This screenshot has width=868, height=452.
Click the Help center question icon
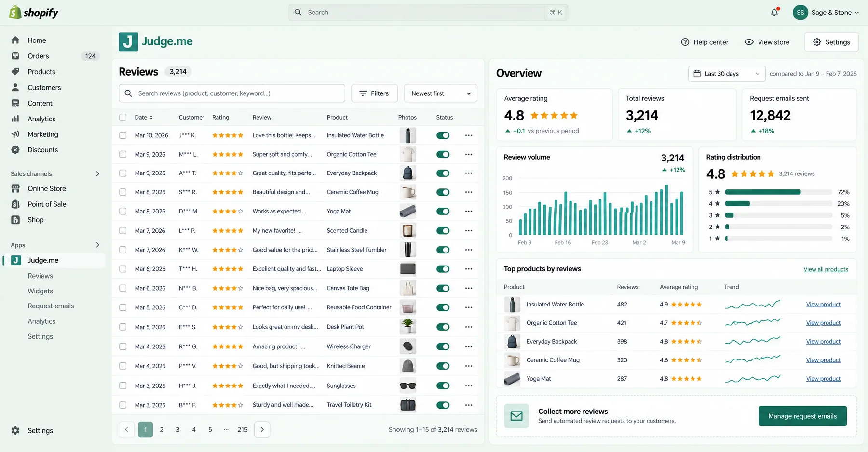685,42
